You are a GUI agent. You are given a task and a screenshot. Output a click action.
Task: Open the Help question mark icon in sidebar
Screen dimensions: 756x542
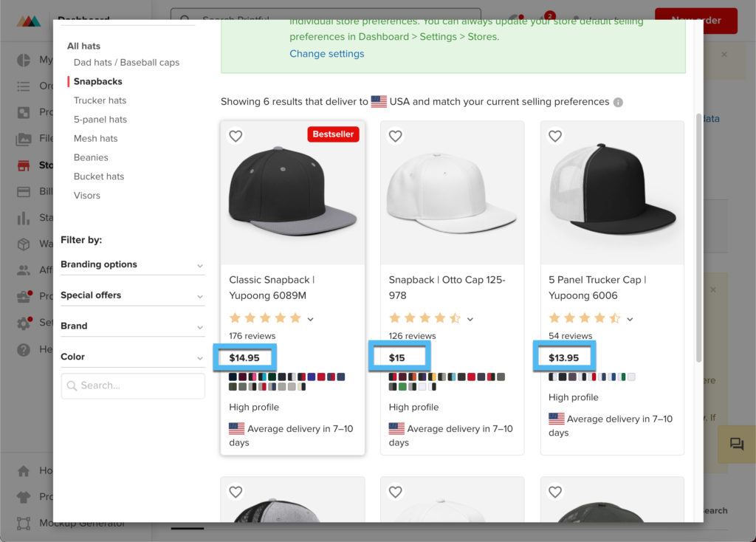(x=23, y=349)
